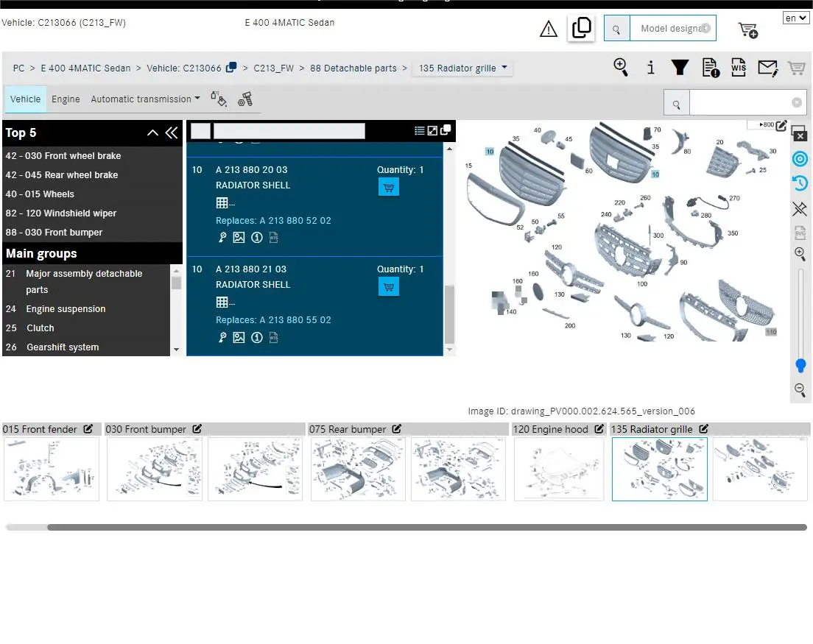The image size is (813, 644).
Task: Open Top 5 item 40 - 015 Wheels
Action: point(40,194)
